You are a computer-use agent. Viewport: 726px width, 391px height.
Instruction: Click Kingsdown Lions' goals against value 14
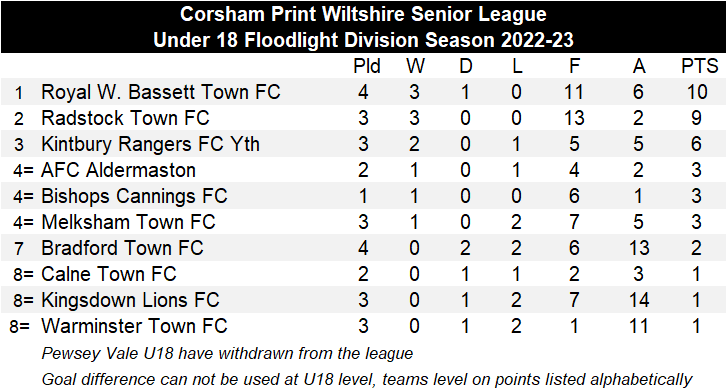click(639, 300)
